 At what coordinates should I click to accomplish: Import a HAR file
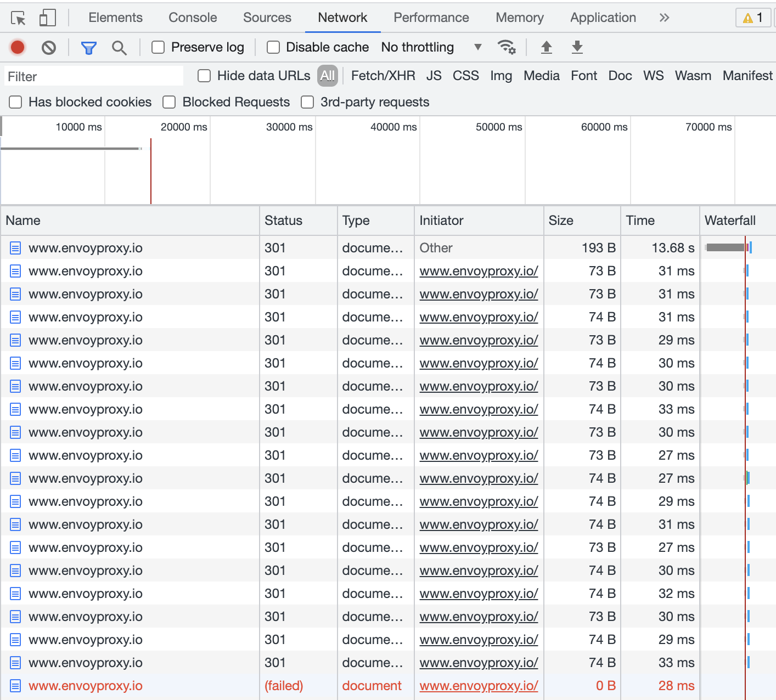547,47
